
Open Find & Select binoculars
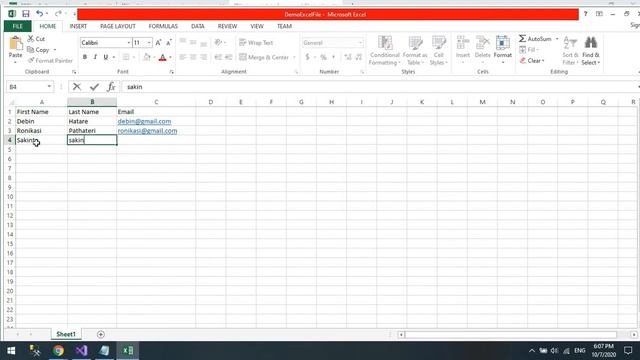(x=591, y=51)
